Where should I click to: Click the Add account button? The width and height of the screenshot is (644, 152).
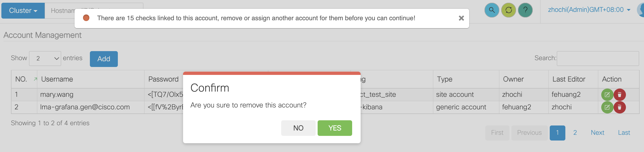(104, 59)
